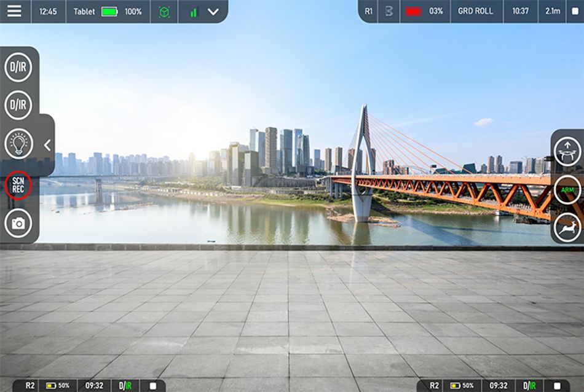Open the GRD ROLL mode indicator
Image resolution: width=584 pixels, height=392 pixels.
coord(475,11)
